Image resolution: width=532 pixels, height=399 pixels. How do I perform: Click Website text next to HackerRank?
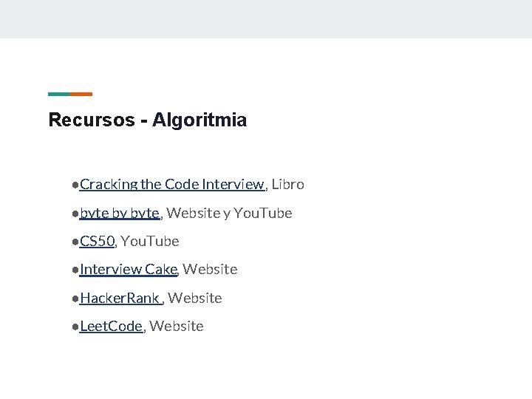click(x=195, y=298)
